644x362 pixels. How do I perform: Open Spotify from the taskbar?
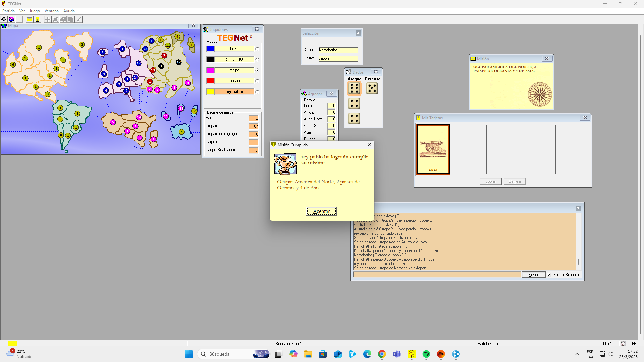pos(426,354)
